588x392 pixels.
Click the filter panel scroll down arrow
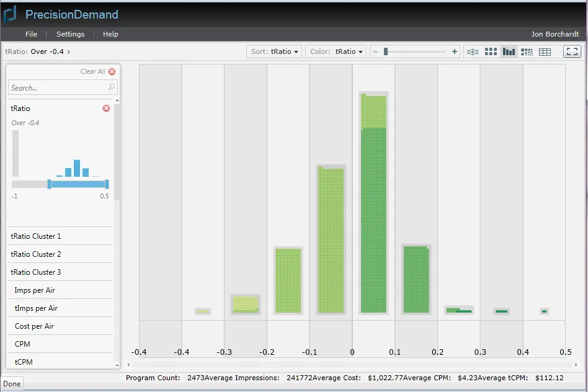[x=117, y=365]
